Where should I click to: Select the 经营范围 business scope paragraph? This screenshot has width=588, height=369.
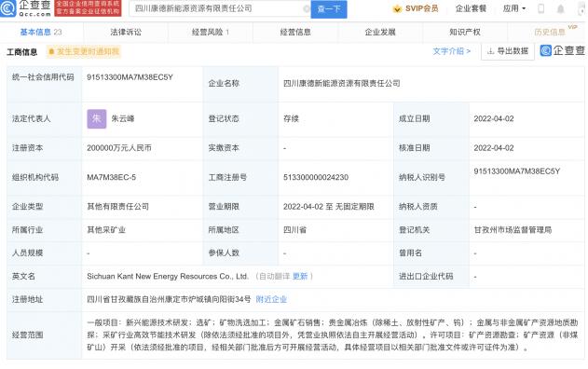tap(333, 335)
